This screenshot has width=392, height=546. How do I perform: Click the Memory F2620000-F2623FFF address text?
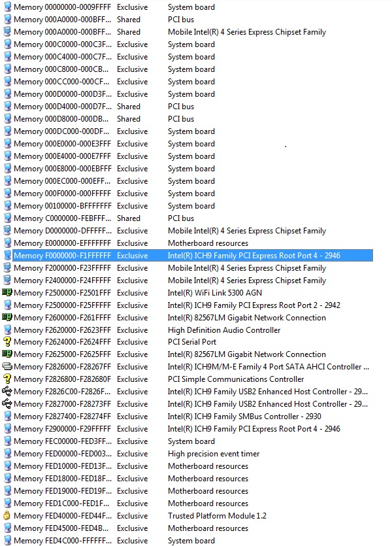(63, 330)
